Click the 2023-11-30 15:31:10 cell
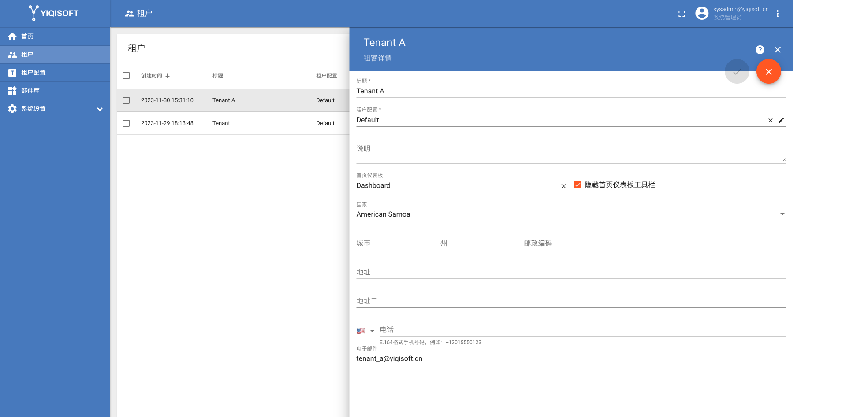 pos(167,100)
